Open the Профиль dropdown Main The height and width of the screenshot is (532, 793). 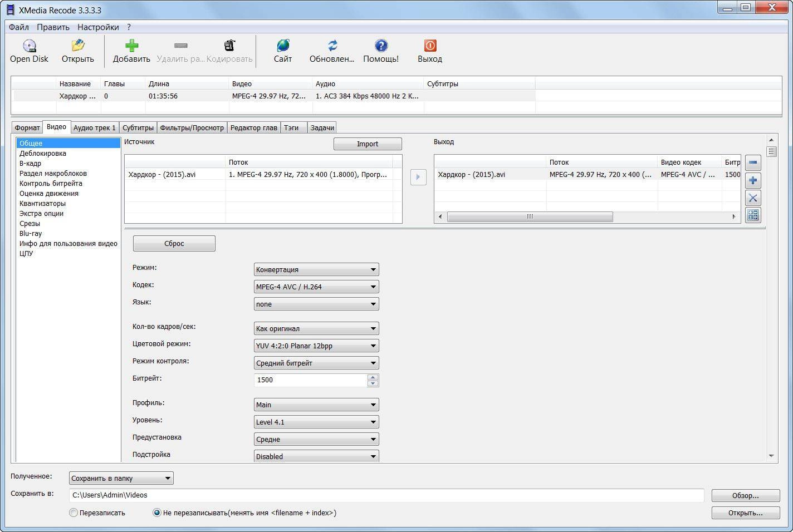coord(316,405)
